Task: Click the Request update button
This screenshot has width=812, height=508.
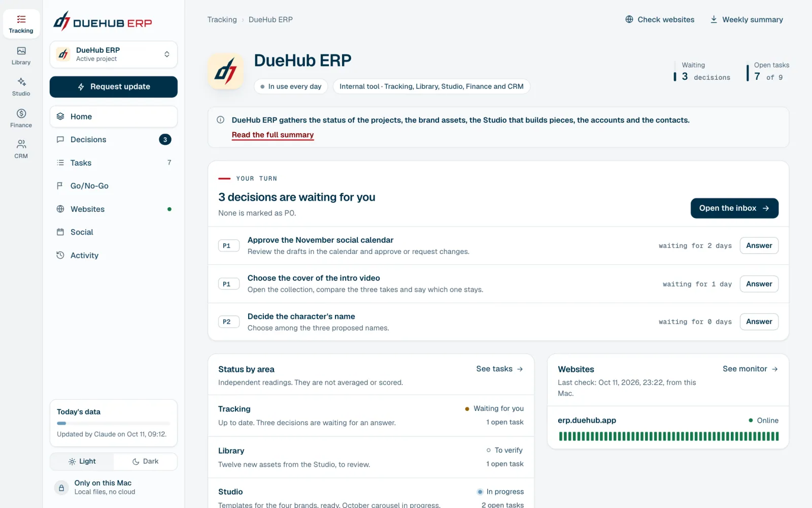Action: coord(114,87)
